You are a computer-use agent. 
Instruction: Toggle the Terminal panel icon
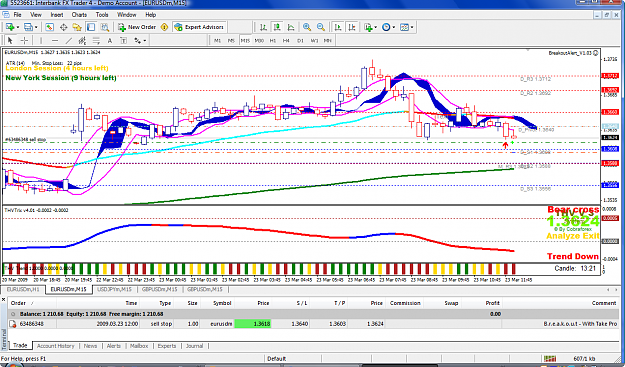[x=91, y=27]
